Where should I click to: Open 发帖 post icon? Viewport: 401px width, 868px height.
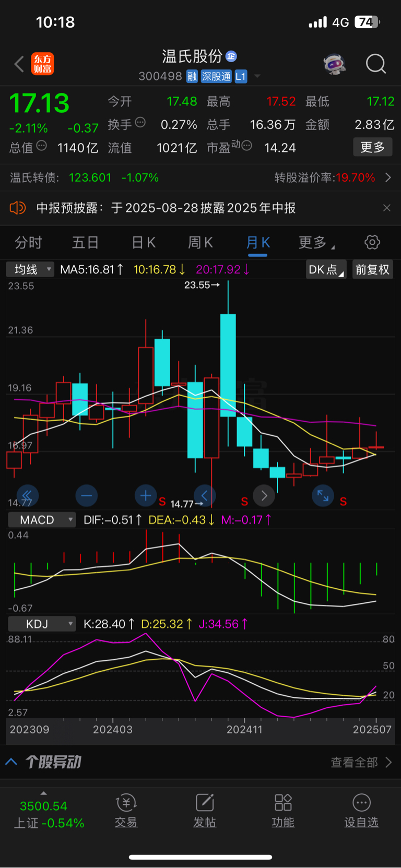pyautogui.click(x=205, y=811)
